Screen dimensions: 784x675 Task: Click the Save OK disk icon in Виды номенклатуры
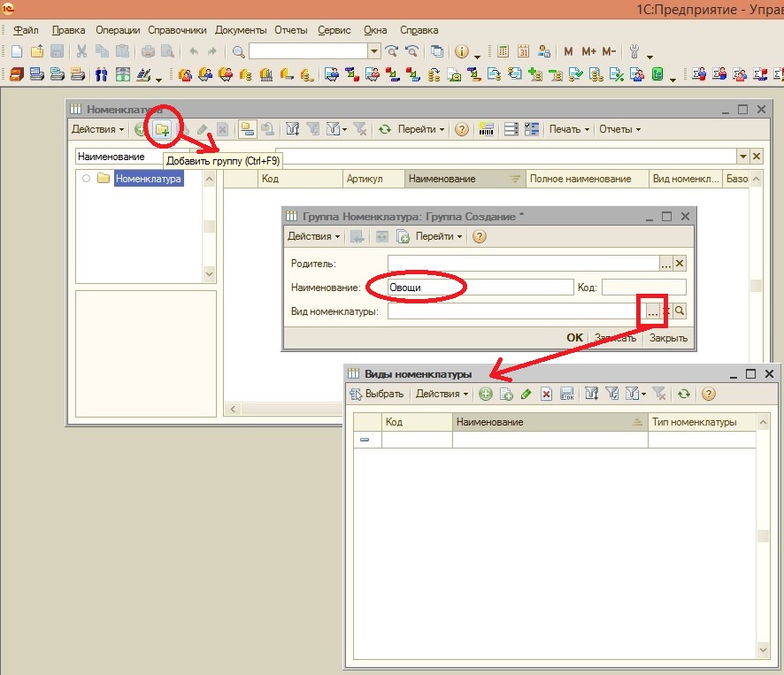click(567, 394)
